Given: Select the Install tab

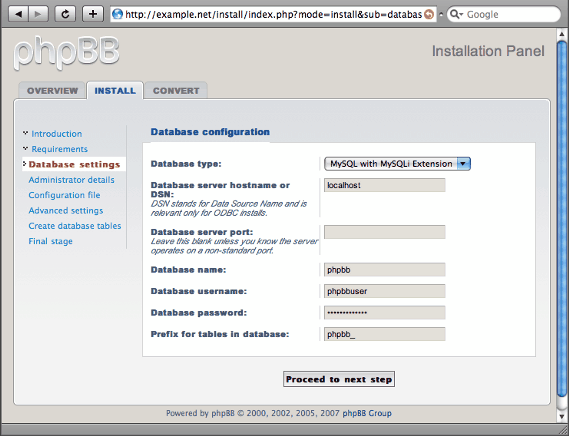Looking at the screenshot, I should (115, 91).
